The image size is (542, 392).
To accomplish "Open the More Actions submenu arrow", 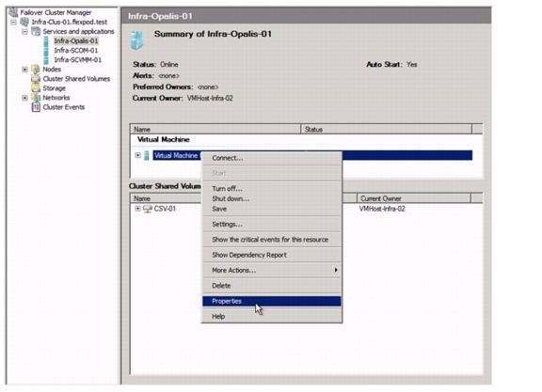I will (x=336, y=270).
